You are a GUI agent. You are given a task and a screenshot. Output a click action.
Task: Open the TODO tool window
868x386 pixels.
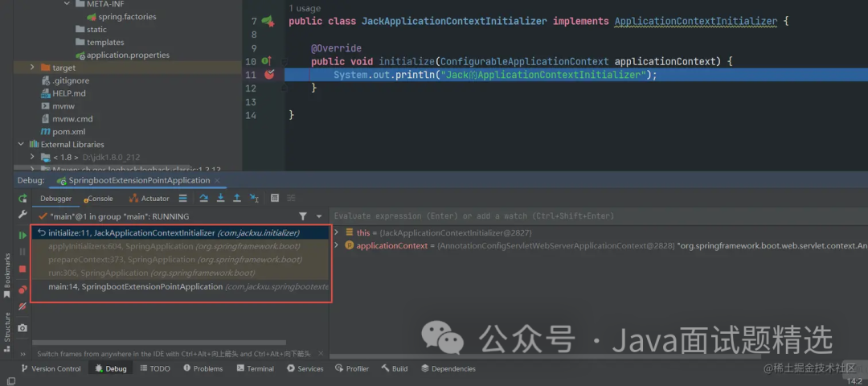click(155, 369)
